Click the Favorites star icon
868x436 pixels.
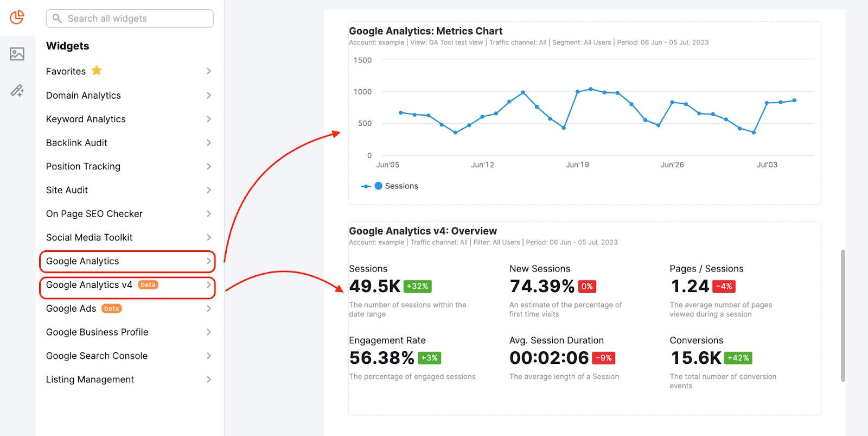pyautogui.click(x=97, y=71)
